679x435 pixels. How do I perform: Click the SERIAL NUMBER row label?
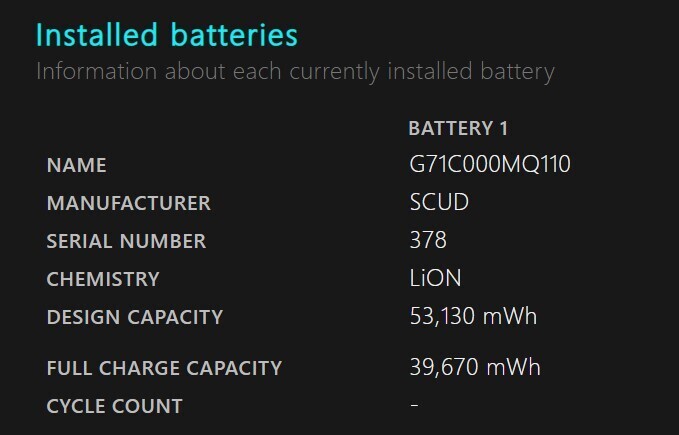[126, 241]
